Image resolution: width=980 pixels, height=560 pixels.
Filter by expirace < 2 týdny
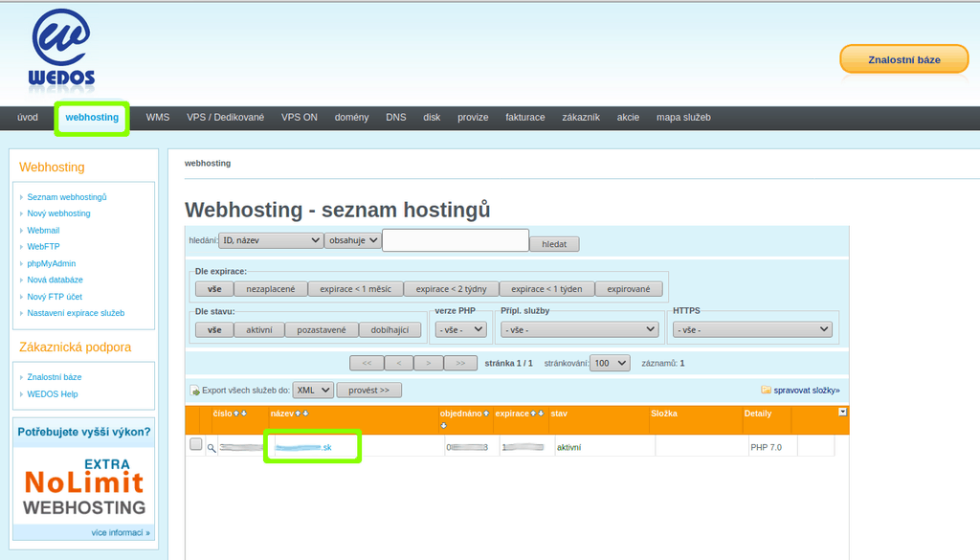coord(452,289)
